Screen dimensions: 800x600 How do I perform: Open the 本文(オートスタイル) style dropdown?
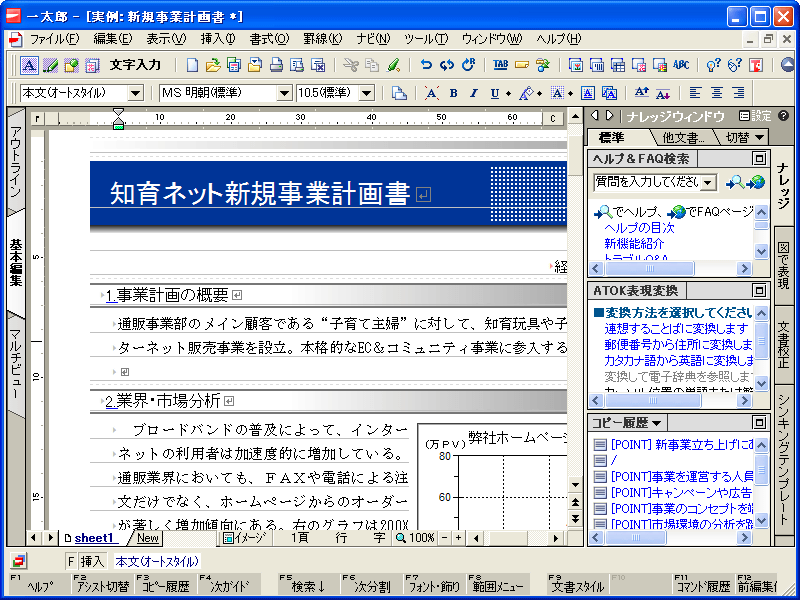tap(136, 93)
